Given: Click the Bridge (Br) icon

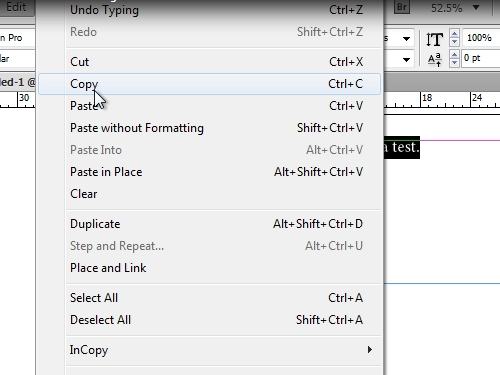Looking at the screenshot, I should 402,7.
